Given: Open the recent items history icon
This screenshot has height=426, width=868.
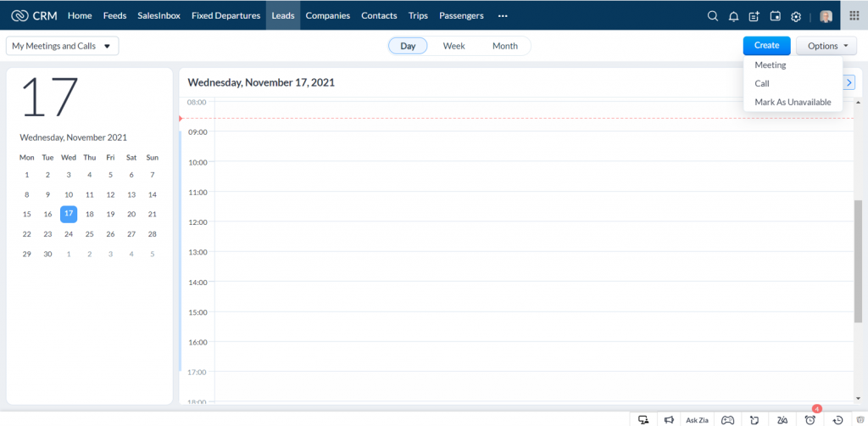Looking at the screenshot, I should 837,419.
